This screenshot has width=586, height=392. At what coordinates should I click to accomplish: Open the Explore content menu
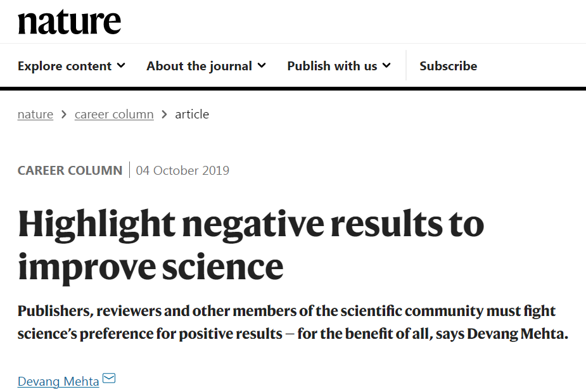pyautogui.click(x=72, y=66)
